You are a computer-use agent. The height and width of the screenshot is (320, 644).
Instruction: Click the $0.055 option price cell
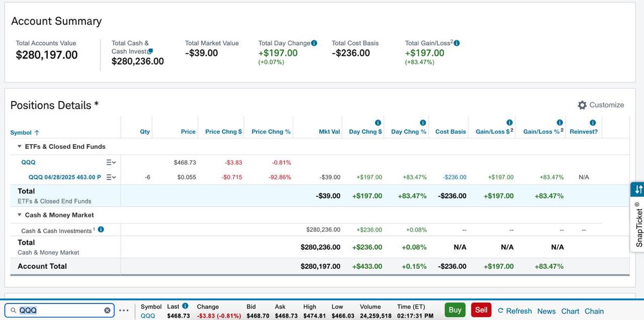(x=187, y=177)
